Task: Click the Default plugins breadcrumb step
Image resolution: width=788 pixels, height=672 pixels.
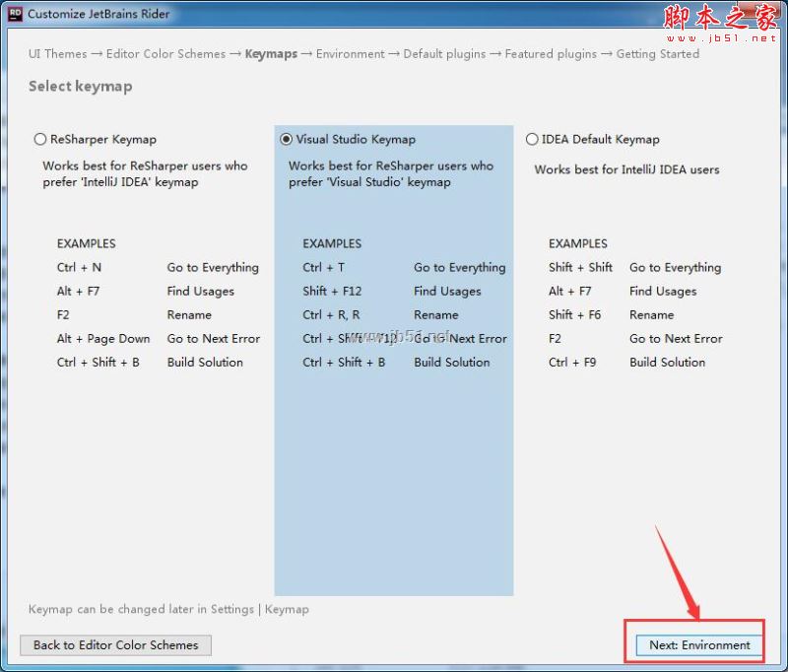Action: click(x=445, y=54)
